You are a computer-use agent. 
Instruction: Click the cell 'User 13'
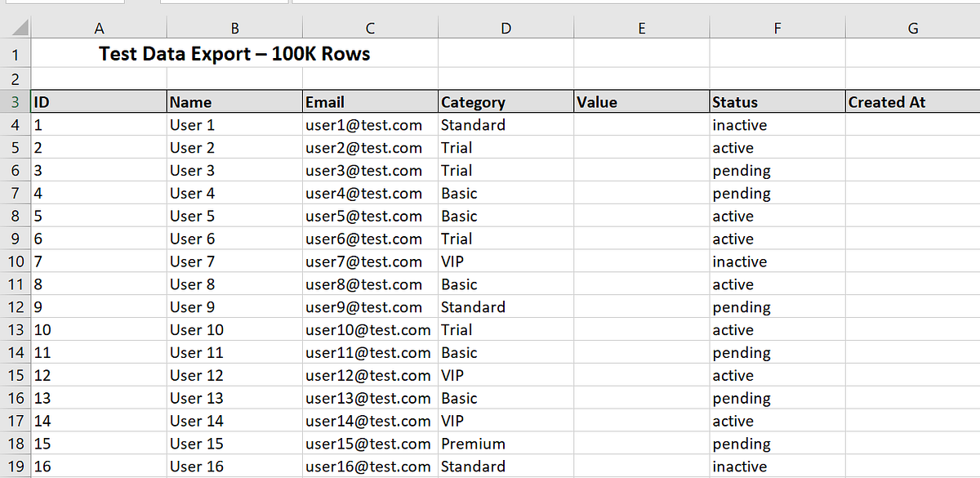[235, 399]
